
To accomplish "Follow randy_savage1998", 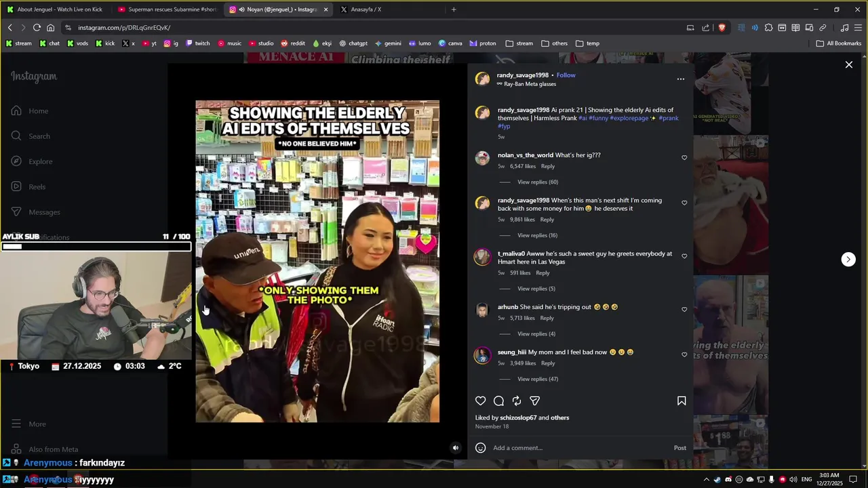I will pos(566,75).
